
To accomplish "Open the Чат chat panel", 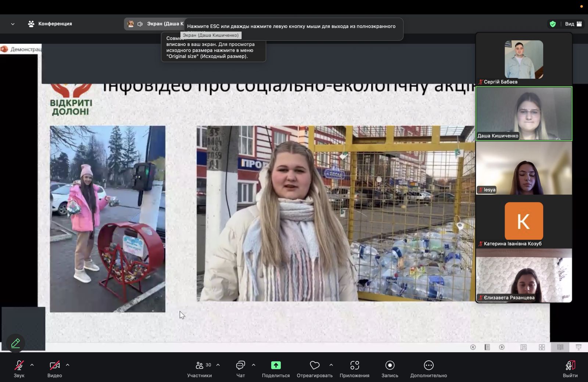I will coord(240,365).
